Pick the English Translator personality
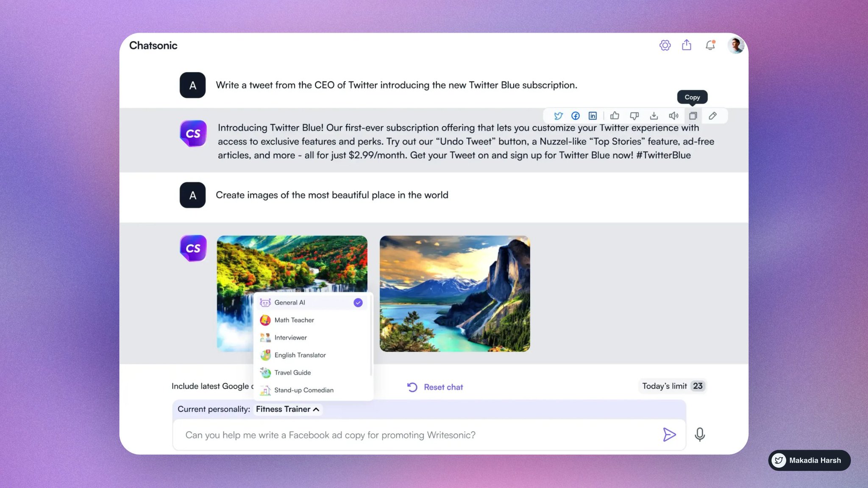Screen dimensions: 868x488 pyautogui.click(x=312, y=355)
